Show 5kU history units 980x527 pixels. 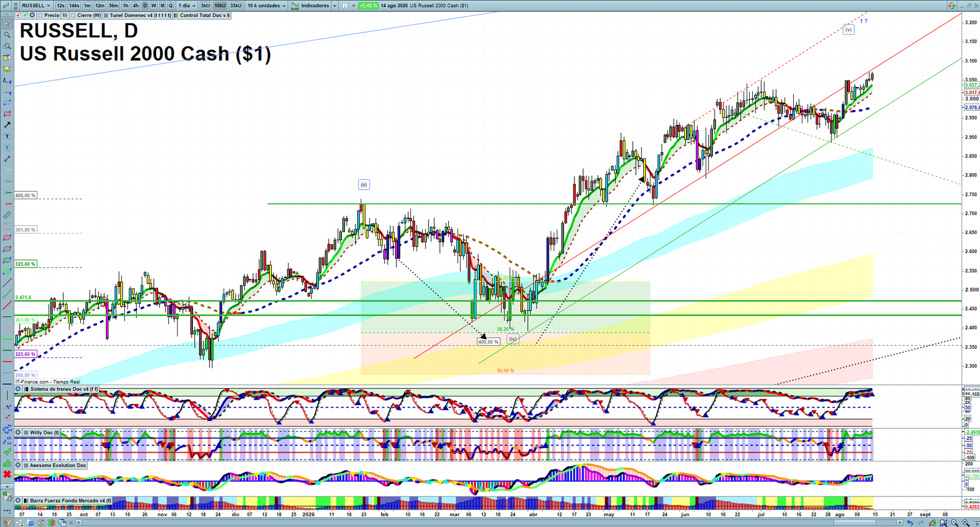point(205,6)
